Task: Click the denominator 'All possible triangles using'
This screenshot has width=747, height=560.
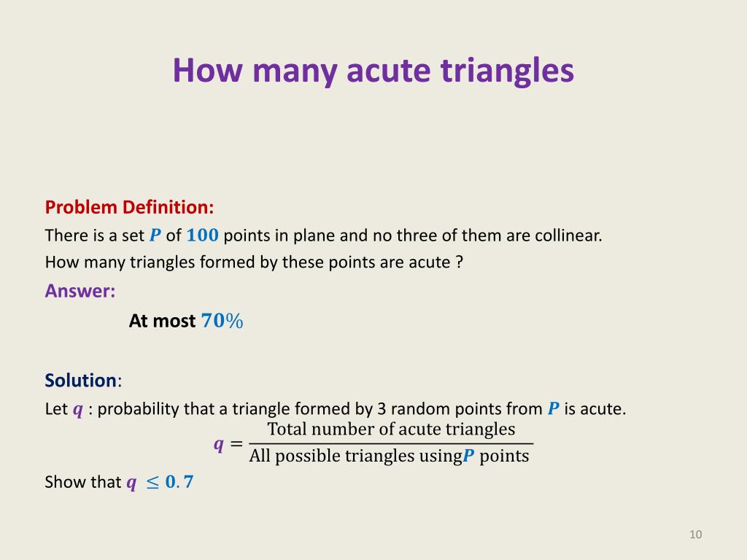Action: pos(355,456)
